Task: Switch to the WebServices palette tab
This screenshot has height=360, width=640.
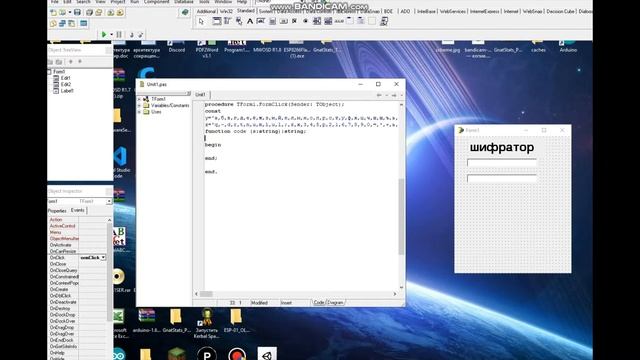Action: (453, 11)
